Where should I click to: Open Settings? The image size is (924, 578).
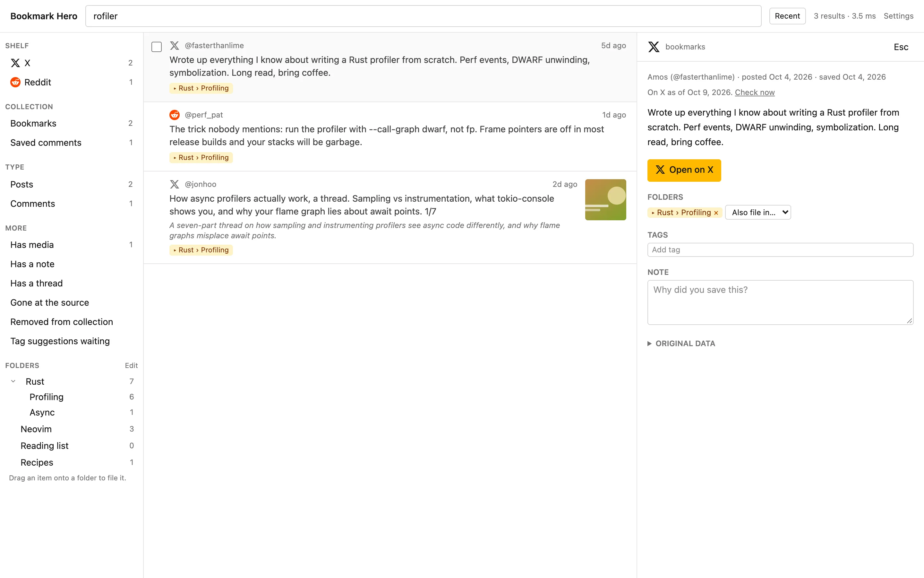click(x=898, y=16)
